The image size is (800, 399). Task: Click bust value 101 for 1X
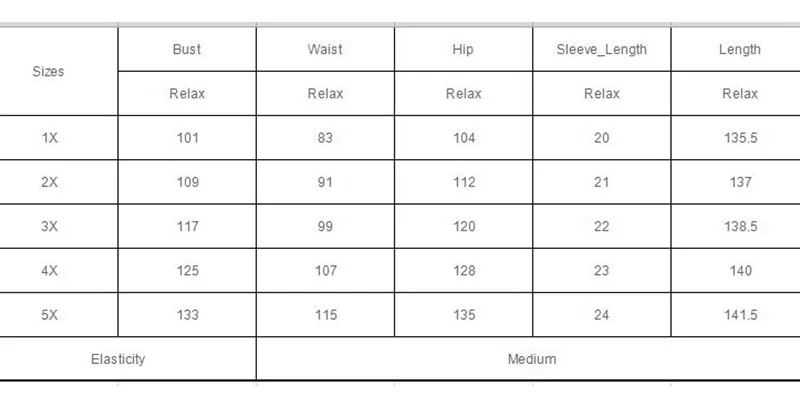pyautogui.click(x=187, y=138)
